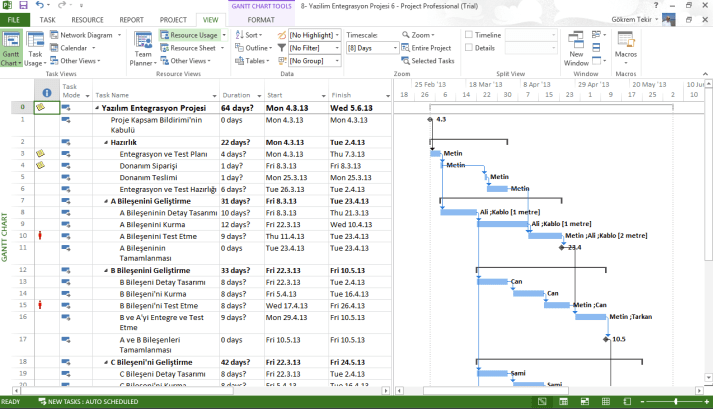Collapse the Hazırlık summary task

point(105,142)
